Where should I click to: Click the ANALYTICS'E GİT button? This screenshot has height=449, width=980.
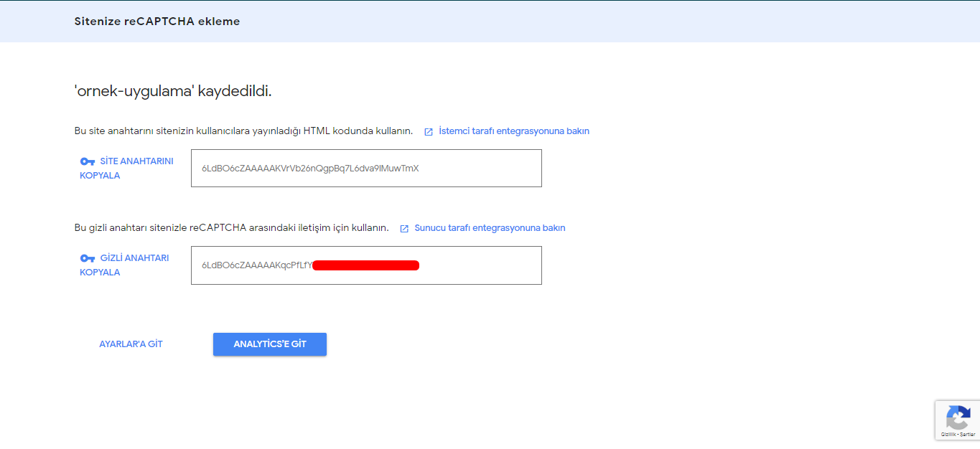tap(270, 344)
